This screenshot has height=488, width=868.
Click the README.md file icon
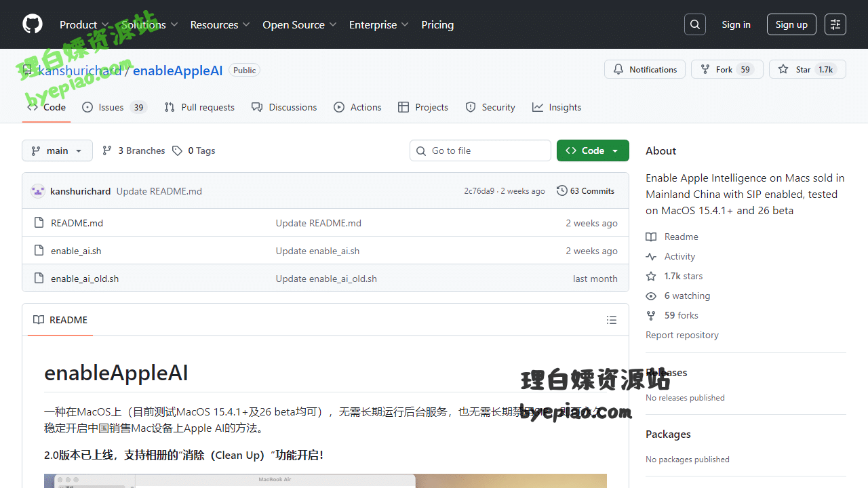click(x=39, y=223)
